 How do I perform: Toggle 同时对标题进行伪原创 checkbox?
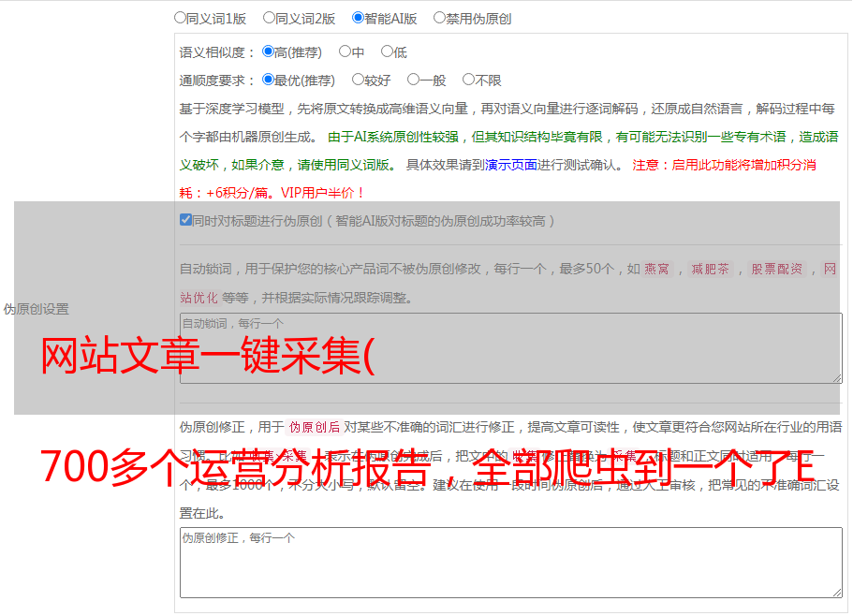[185, 220]
